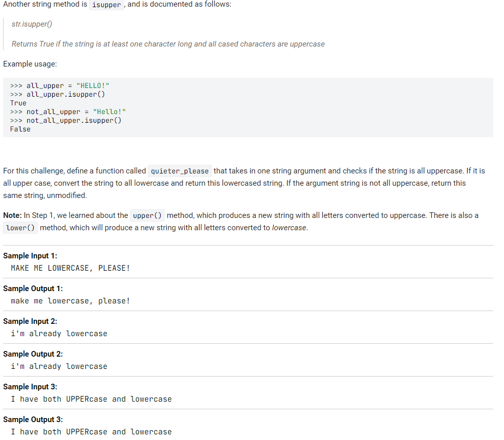Viewport: 504px width, 440px height.
Task: Click the str.isupper() documentation line
Action: [33, 24]
